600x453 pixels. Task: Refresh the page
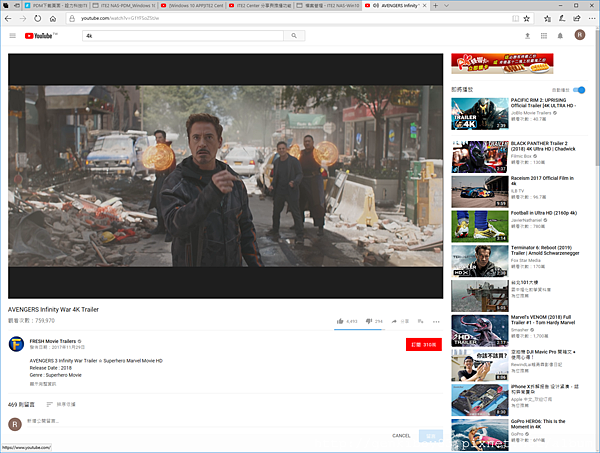tap(38, 18)
